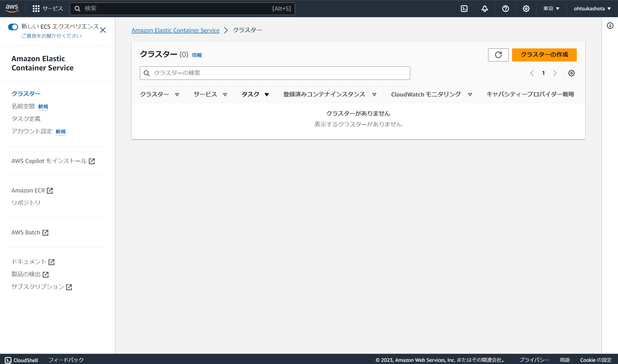Open the 東京 region dropdown

tap(551, 9)
